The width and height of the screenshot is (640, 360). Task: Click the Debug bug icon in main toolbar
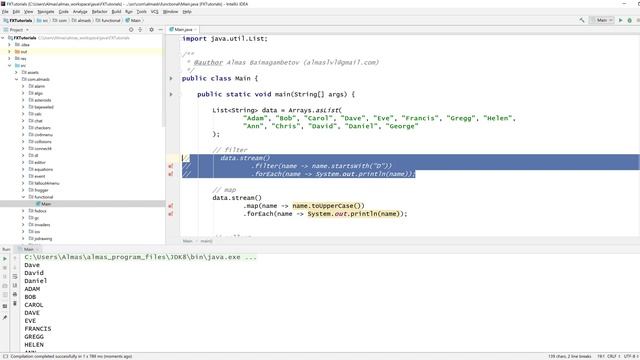[x=630, y=20]
